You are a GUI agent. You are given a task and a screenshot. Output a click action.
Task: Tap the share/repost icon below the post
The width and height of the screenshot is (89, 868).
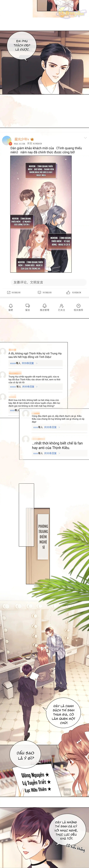9,292
